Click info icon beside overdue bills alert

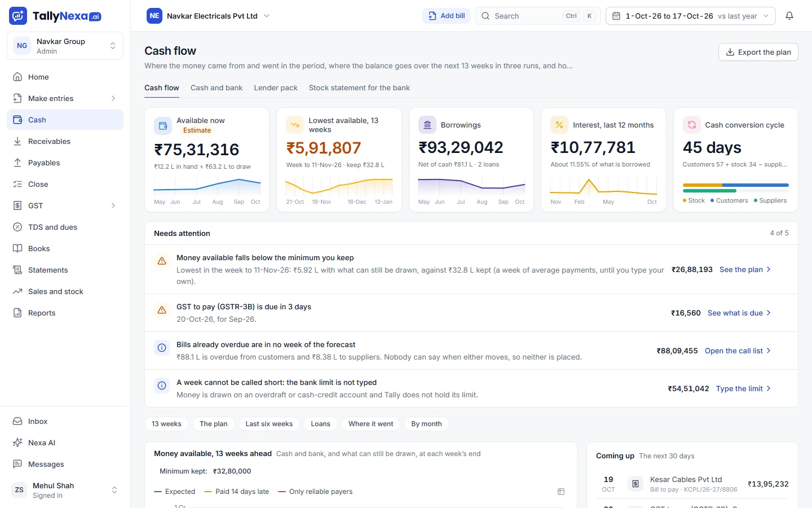[162, 348]
